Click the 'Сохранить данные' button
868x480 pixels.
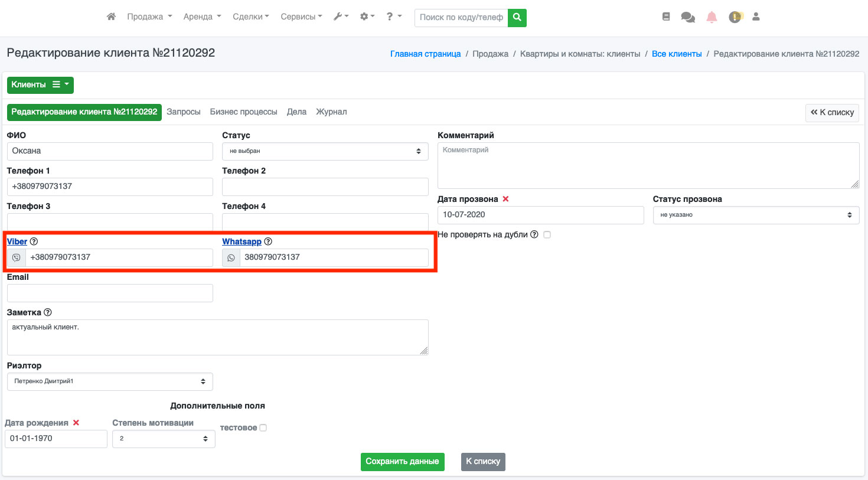[x=402, y=462]
